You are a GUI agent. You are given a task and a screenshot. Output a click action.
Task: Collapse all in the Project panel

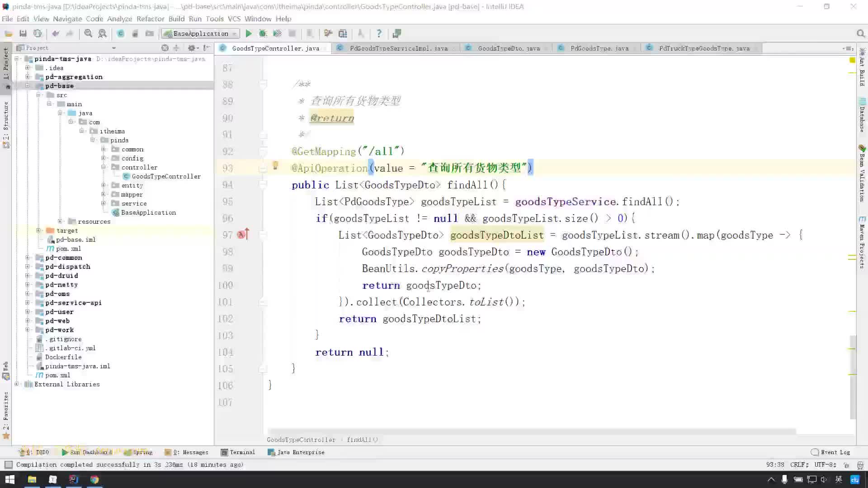pos(176,48)
